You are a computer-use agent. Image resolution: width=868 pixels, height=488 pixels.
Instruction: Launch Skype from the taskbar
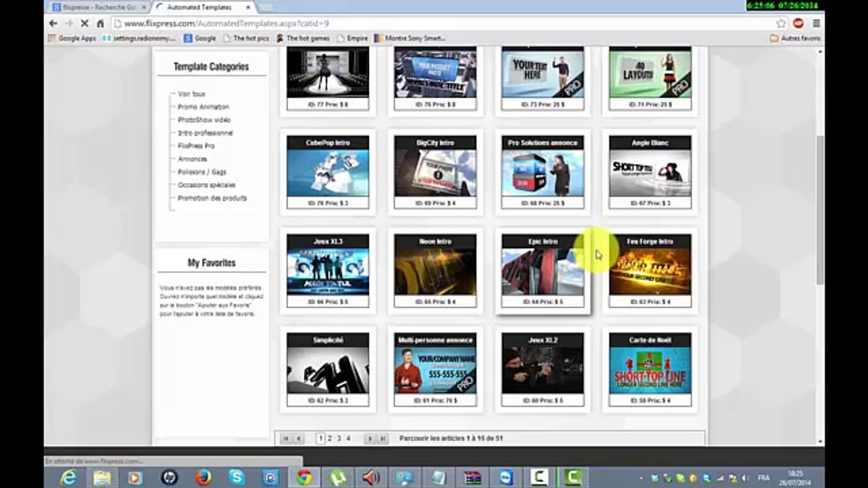click(x=236, y=478)
